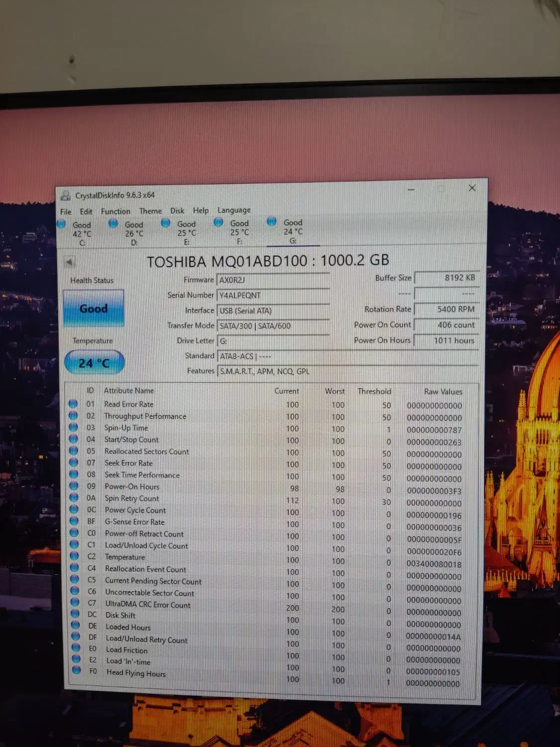Click status orb for Reallocated Sectors Count
Image resolution: width=560 pixels, height=747 pixels.
(74, 451)
